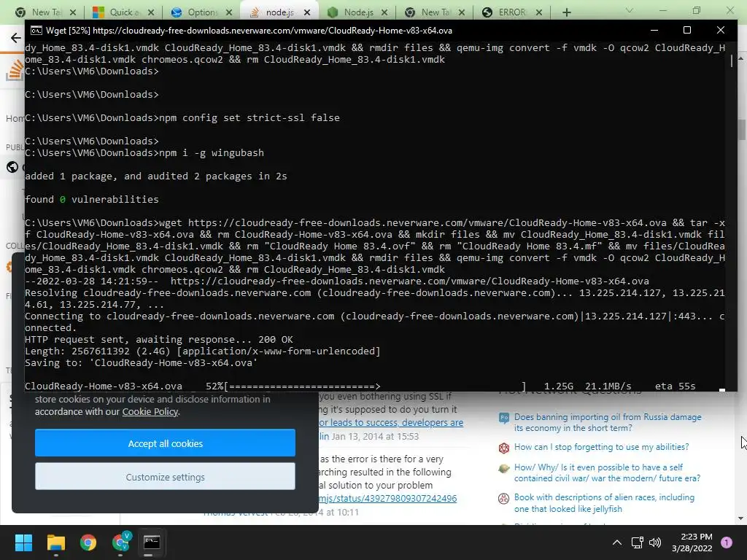Click the globe icon in Stack Overflow sidebar
This screenshot has height=560, width=747.
pyautogui.click(x=12, y=167)
